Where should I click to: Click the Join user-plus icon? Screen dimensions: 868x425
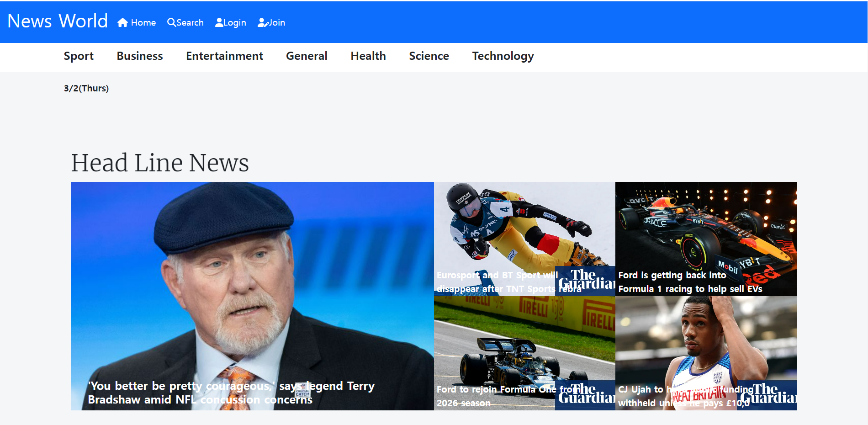(263, 22)
